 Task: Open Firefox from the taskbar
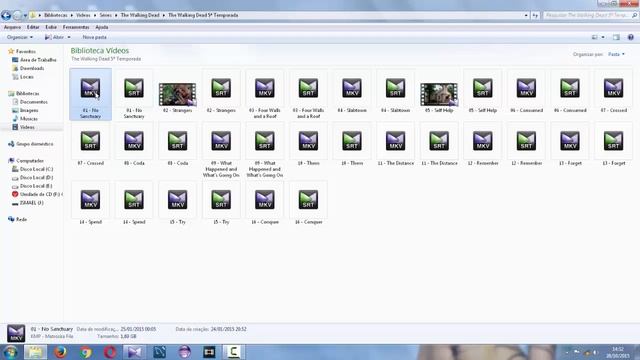coord(60,352)
